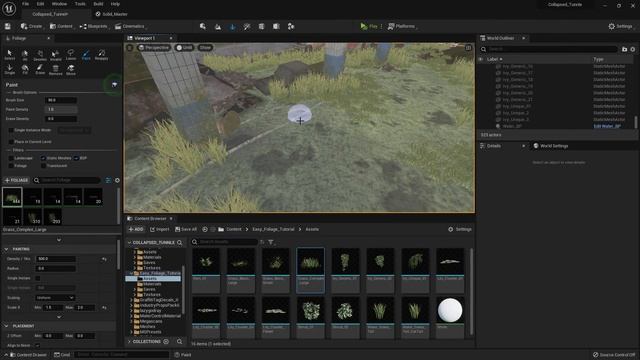Click the Erase Density value slider

pos(61,119)
